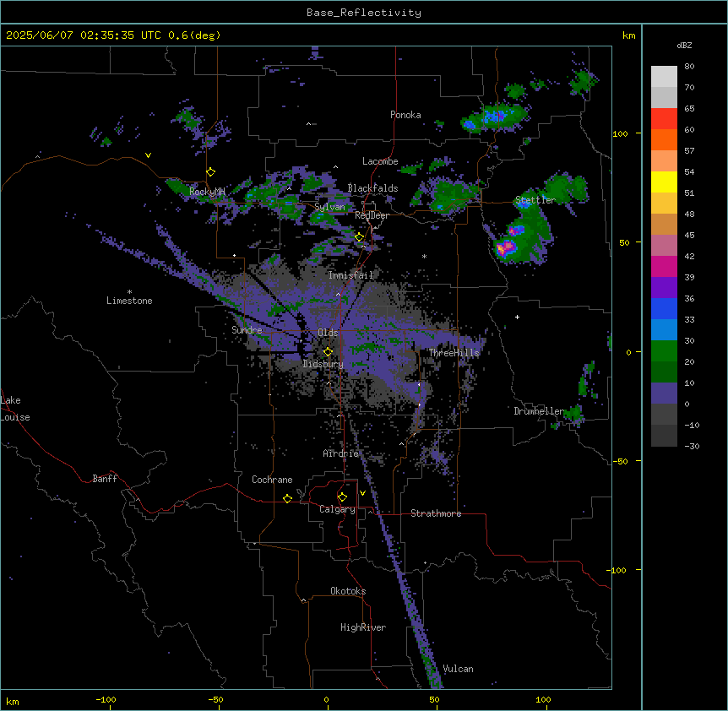
Task: Click the Okotoks label
Action: coord(348,591)
